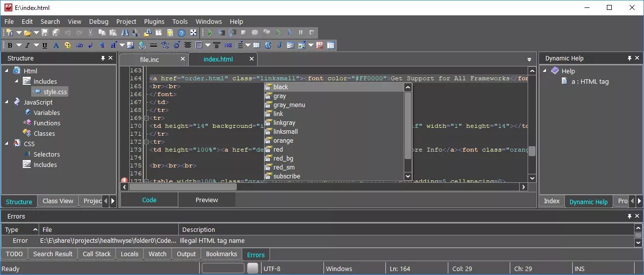Collapse code fold at line 169
The image size is (644, 275).
coord(146,118)
